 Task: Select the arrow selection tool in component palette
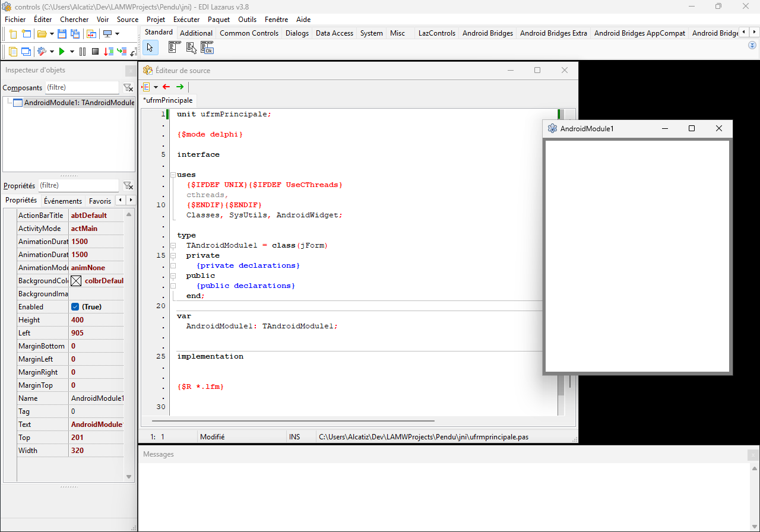(150, 48)
